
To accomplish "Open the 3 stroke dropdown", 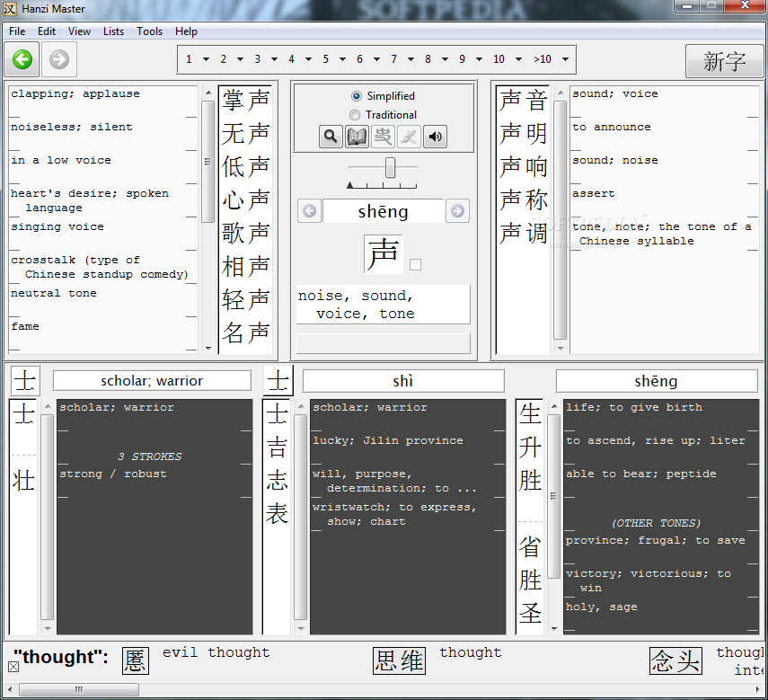I will [274, 59].
